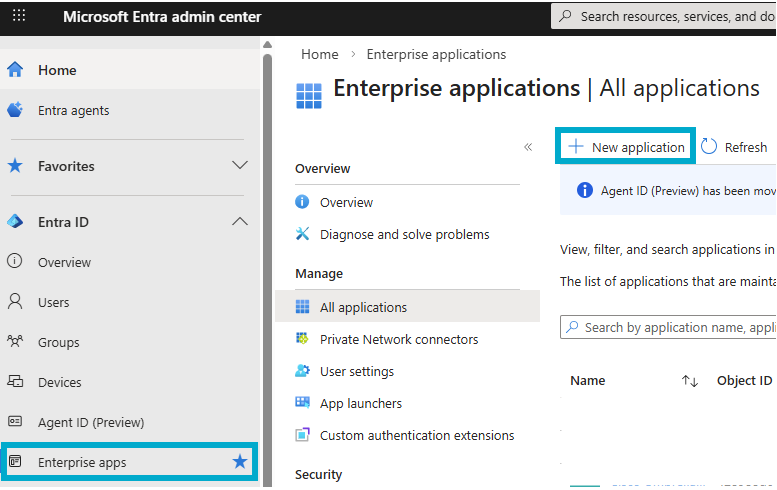
Task: Click the Search resources, services field
Action: point(664,16)
